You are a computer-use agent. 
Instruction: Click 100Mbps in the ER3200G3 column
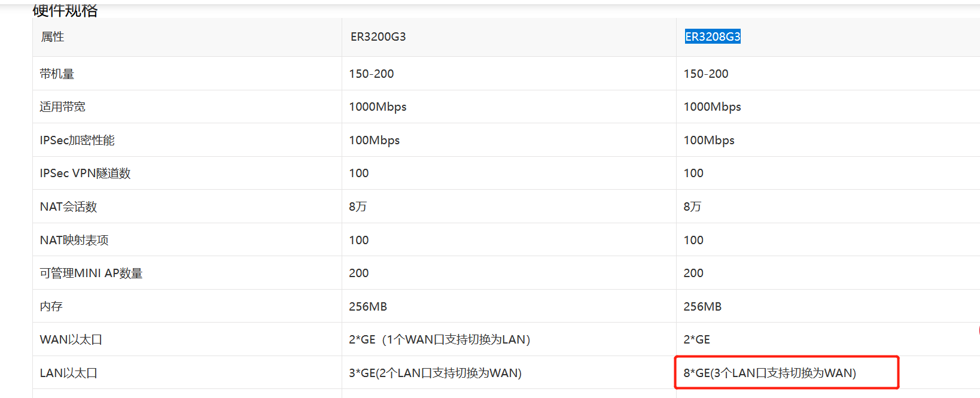[x=375, y=140]
